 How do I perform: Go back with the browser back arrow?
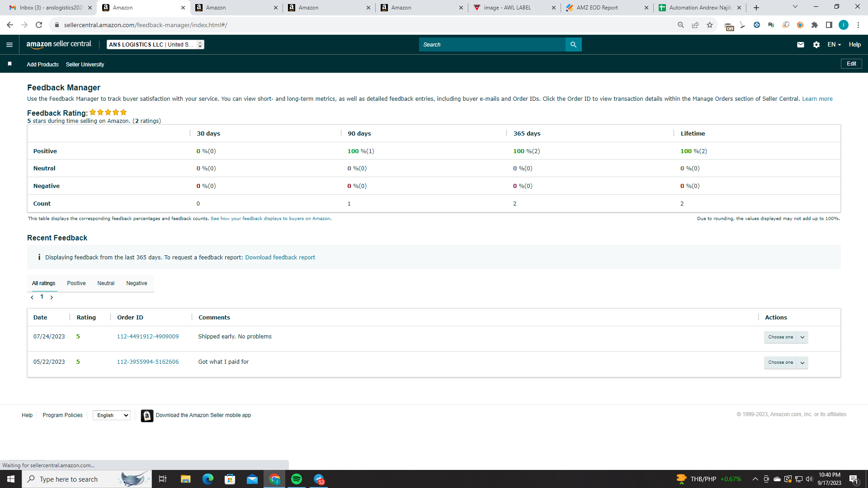point(10,25)
